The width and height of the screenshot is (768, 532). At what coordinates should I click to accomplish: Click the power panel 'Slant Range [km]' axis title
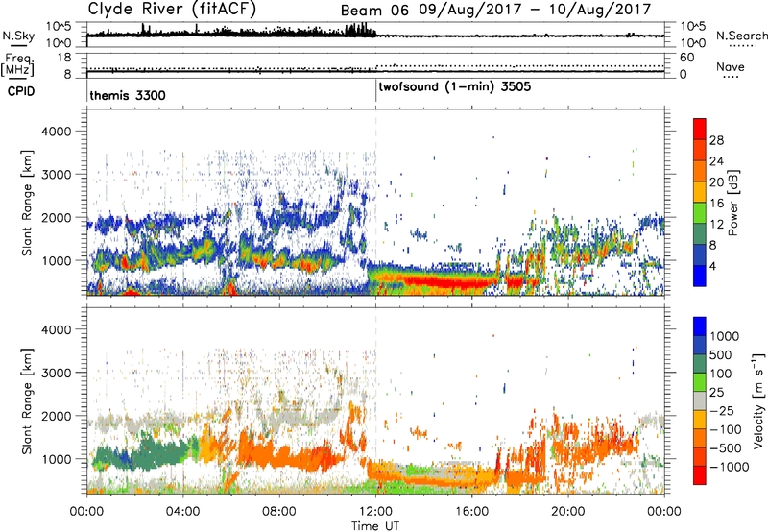27,204
